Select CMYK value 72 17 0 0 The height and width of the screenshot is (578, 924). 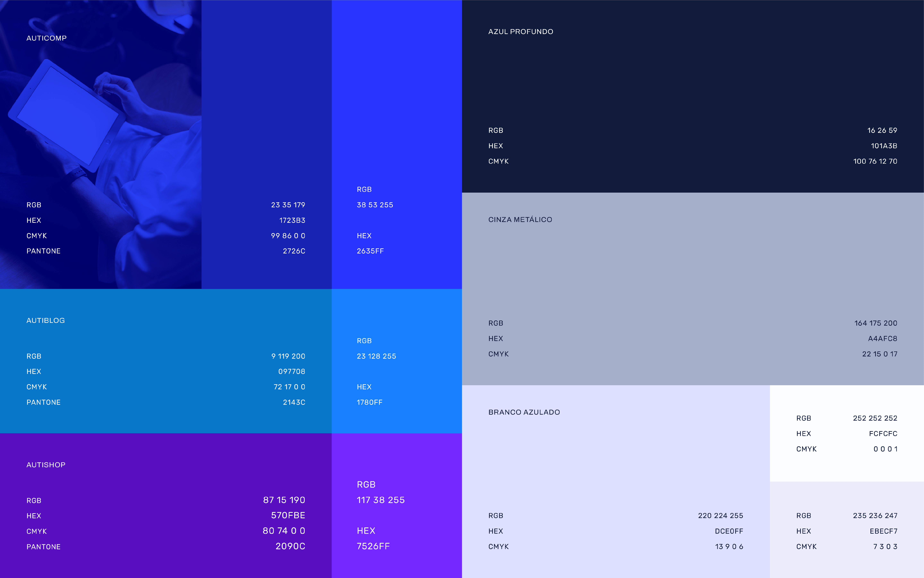[290, 387]
